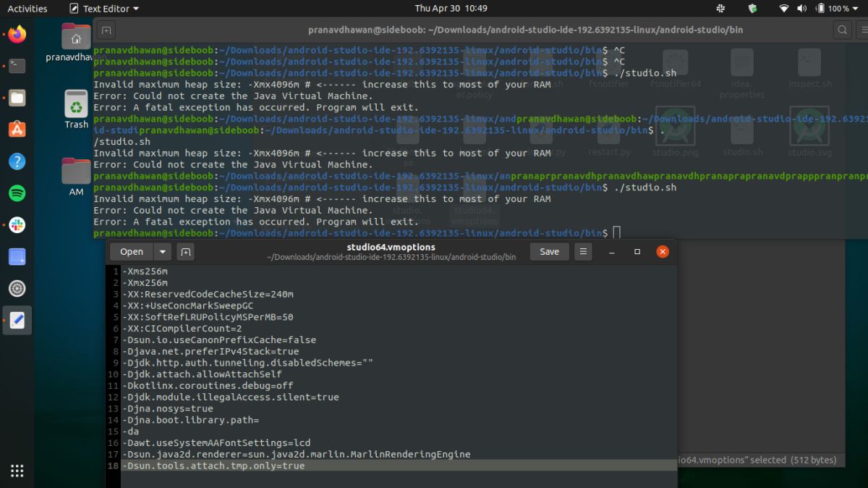Open Firefox from the dock
The image size is (868, 488).
pyautogui.click(x=17, y=34)
